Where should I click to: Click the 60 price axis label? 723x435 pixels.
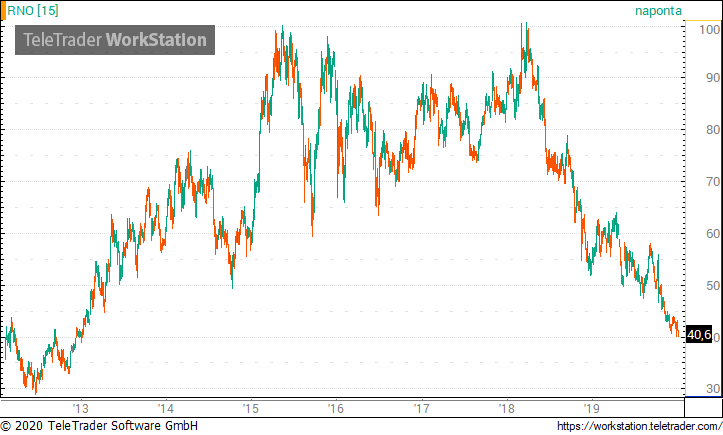[x=713, y=233]
